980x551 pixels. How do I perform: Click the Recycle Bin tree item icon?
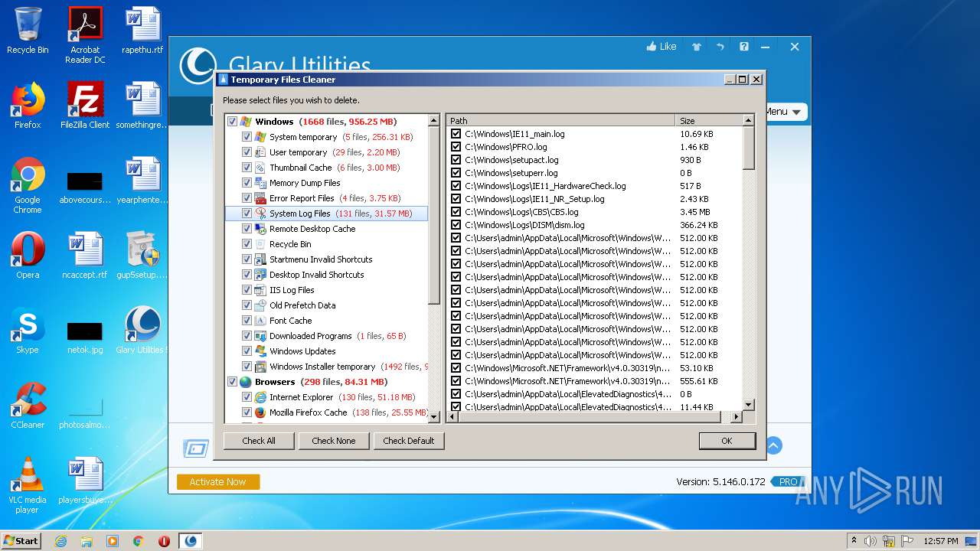260,244
